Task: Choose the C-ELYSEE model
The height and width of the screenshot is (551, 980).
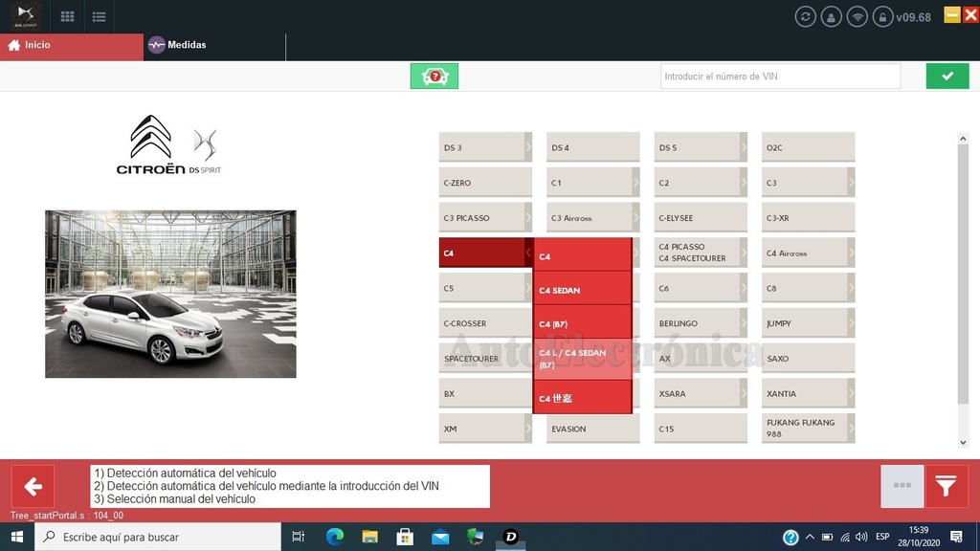Action: [x=701, y=217]
